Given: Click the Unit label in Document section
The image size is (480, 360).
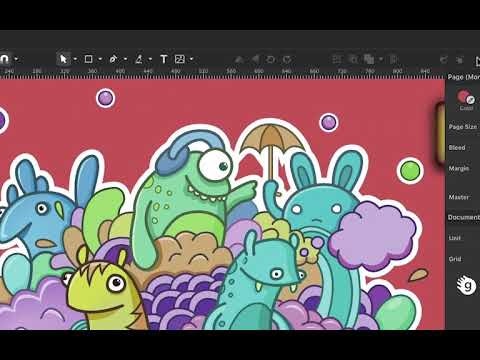Looking at the screenshot, I should click(455, 238).
